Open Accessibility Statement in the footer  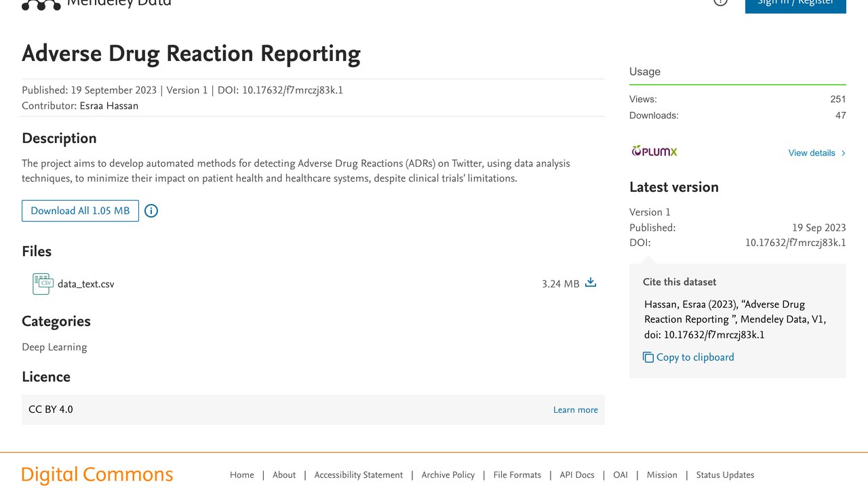359,475
